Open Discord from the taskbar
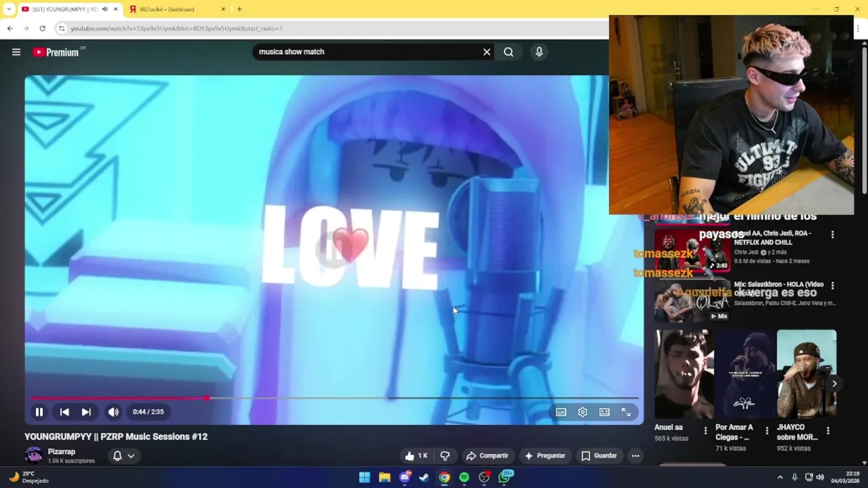 coord(405,477)
